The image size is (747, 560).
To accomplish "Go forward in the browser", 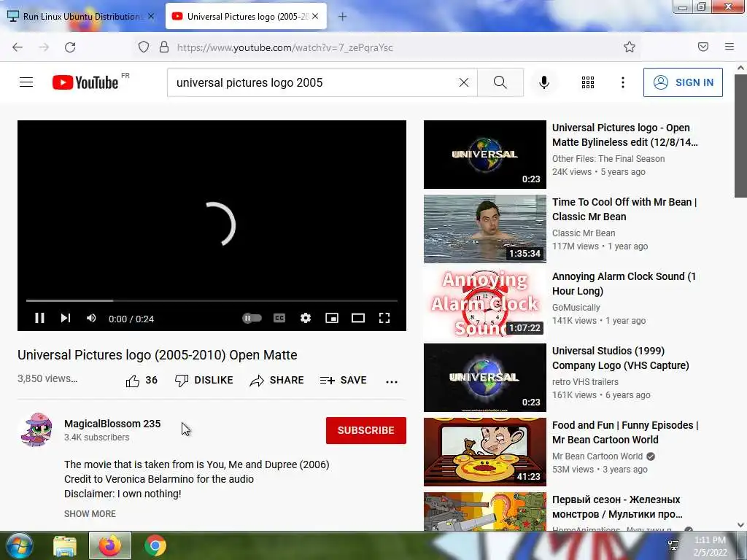I will (44, 47).
